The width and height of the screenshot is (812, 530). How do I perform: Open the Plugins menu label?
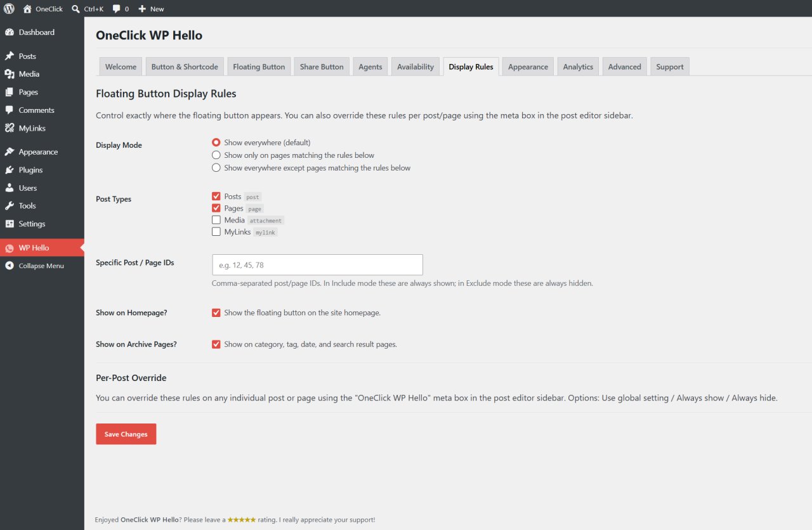click(30, 170)
